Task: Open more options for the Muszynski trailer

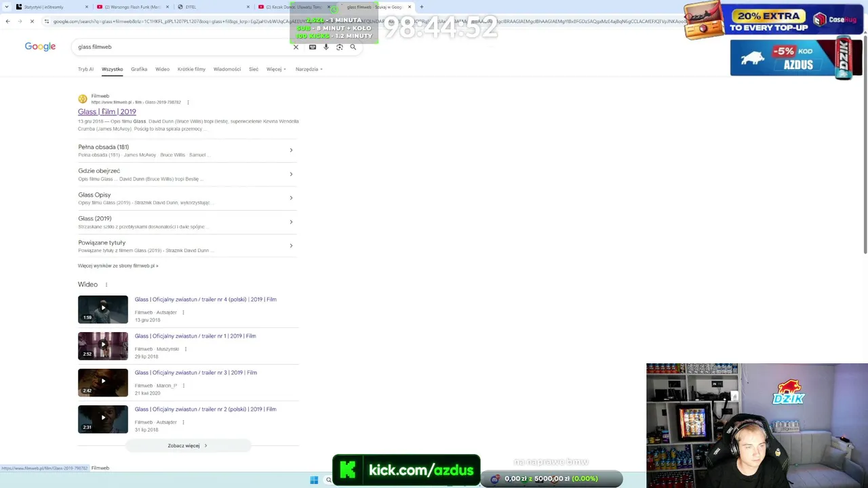Action: click(185, 349)
